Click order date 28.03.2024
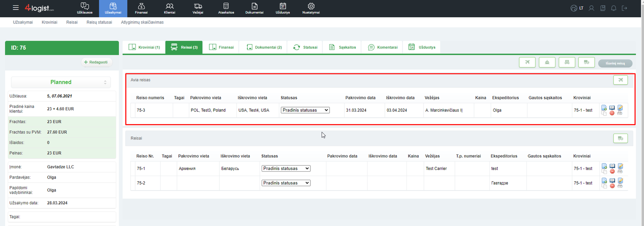This screenshot has width=644, height=226. click(x=57, y=203)
